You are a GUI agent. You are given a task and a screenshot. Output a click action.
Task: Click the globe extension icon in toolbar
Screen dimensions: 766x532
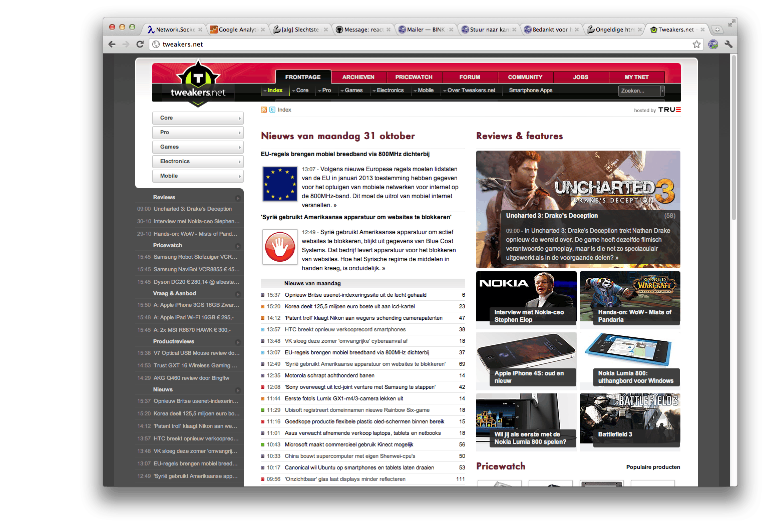click(713, 44)
